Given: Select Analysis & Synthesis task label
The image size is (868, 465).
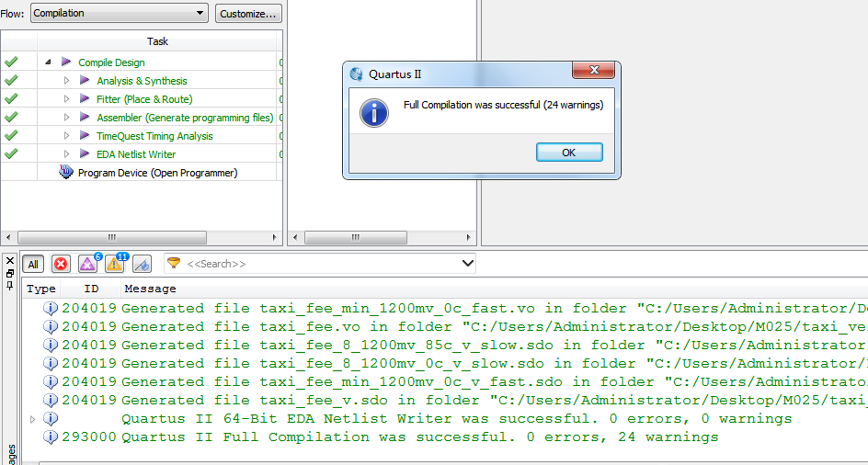Looking at the screenshot, I should click(142, 81).
